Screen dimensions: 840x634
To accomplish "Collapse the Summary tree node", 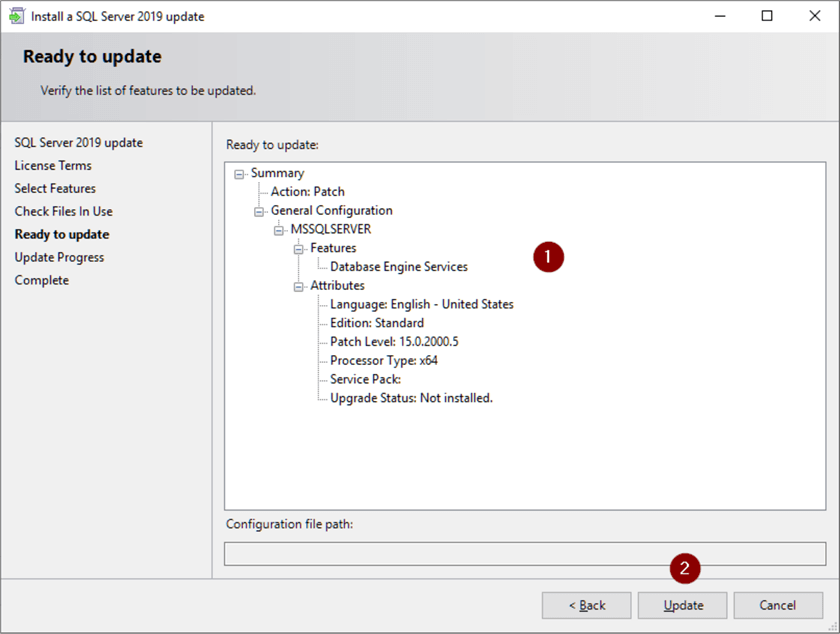I will 239,174.
